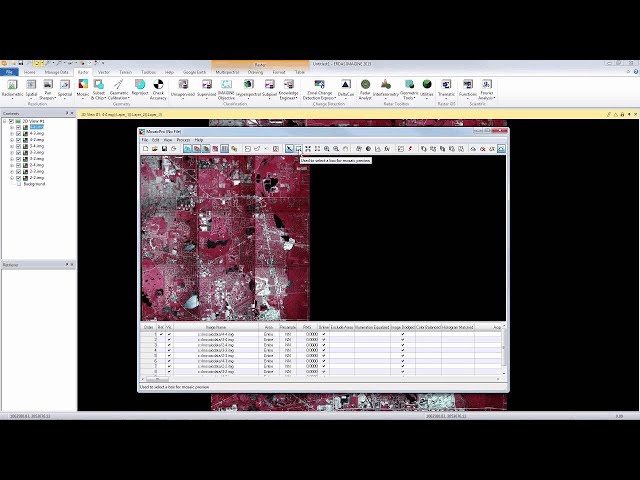Select the pan hand tool in MosaicPro
This screenshot has height=480, width=640.
click(345, 149)
